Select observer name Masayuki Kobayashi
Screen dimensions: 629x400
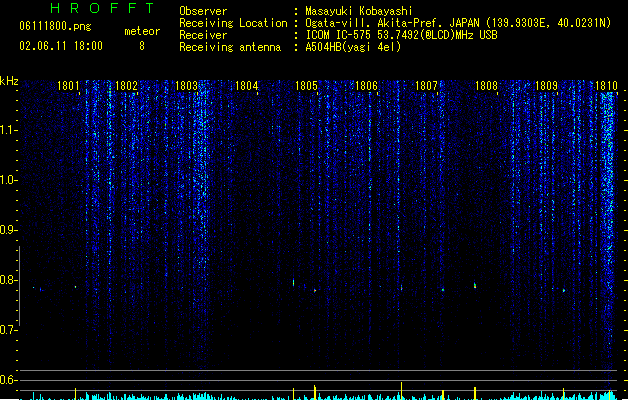click(359, 11)
